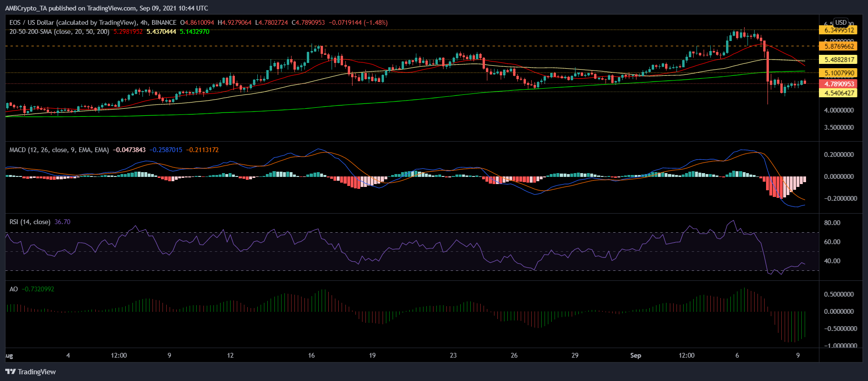Click the current price label 4.7890953
Viewport: 868px width, 381px height.
[839, 84]
